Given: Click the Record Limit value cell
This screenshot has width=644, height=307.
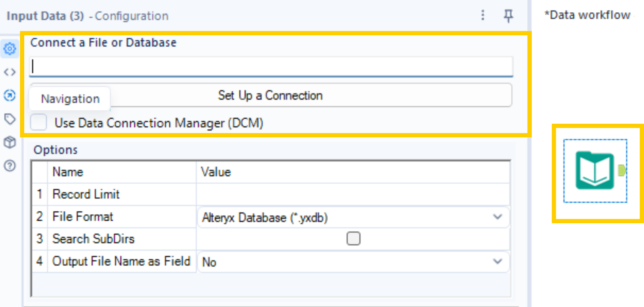Looking at the screenshot, I should click(x=353, y=194).
